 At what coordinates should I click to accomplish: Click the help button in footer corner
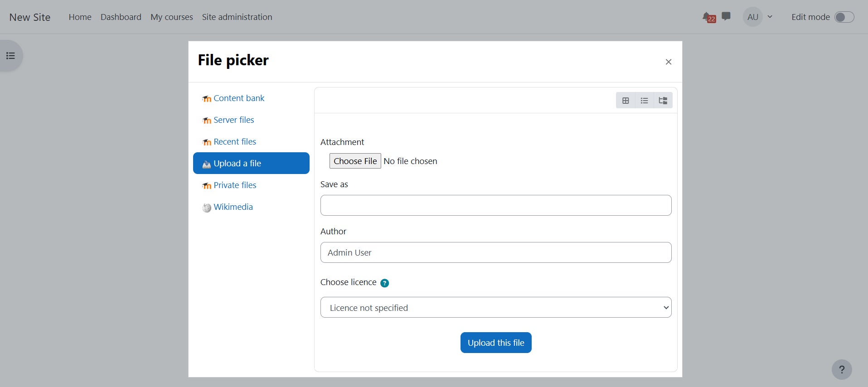click(x=841, y=369)
